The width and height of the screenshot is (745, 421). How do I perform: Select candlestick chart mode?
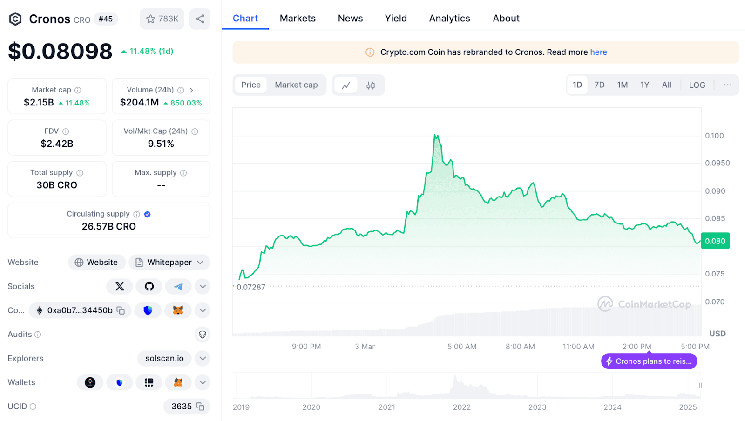click(371, 86)
